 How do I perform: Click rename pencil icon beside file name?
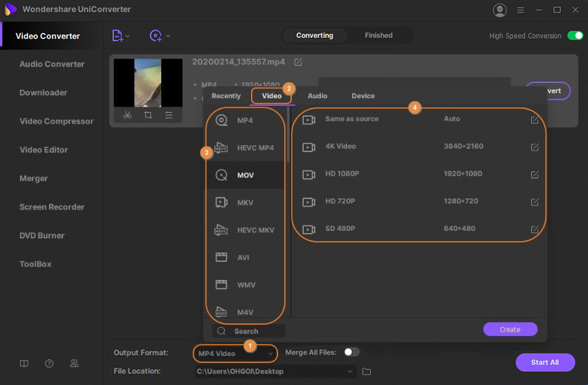click(298, 62)
